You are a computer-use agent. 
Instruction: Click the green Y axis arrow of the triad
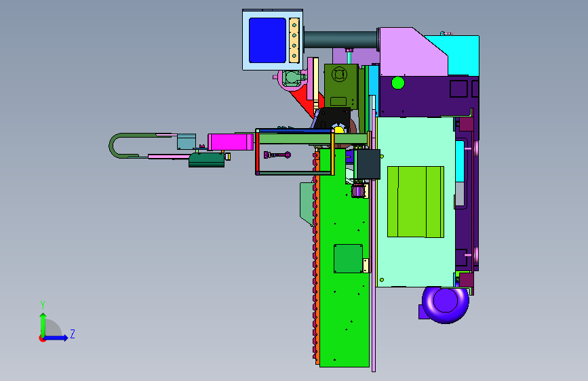[43, 324]
